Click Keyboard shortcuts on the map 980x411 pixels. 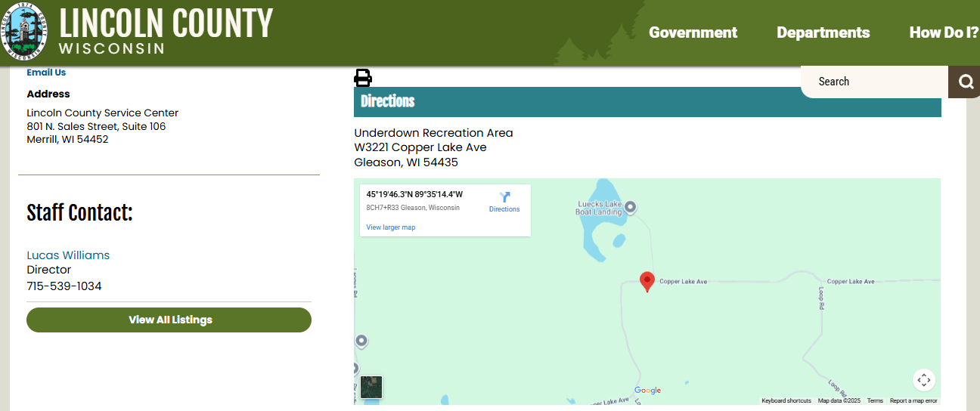pos(786,401)
